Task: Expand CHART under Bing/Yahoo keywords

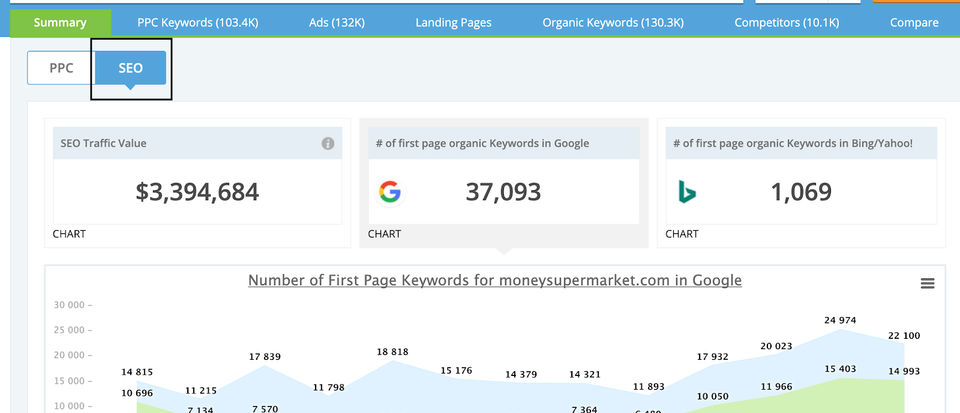Action: coord(682,234)
